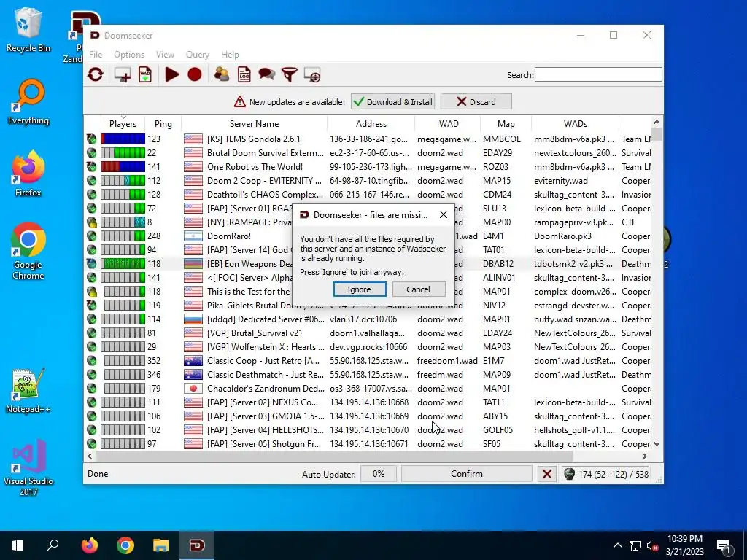Click Japan flag on Chacaldor's Zandronum row
The width and height of the screenshot is (747, 560).
click(193, 389)
